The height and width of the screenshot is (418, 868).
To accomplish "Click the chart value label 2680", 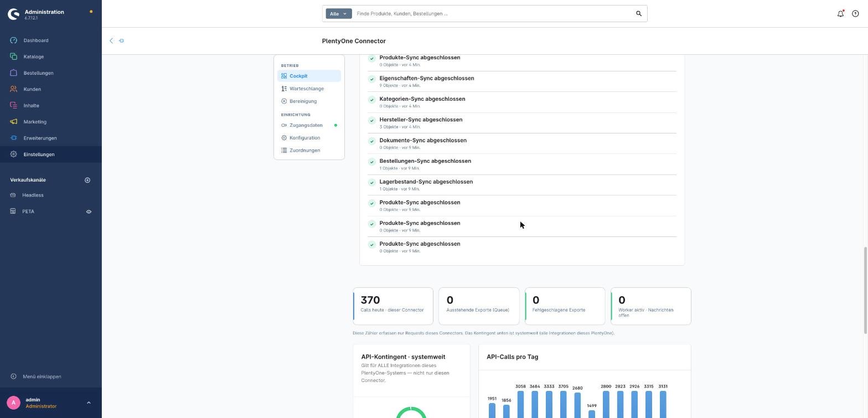I will [x=577, y=388].
